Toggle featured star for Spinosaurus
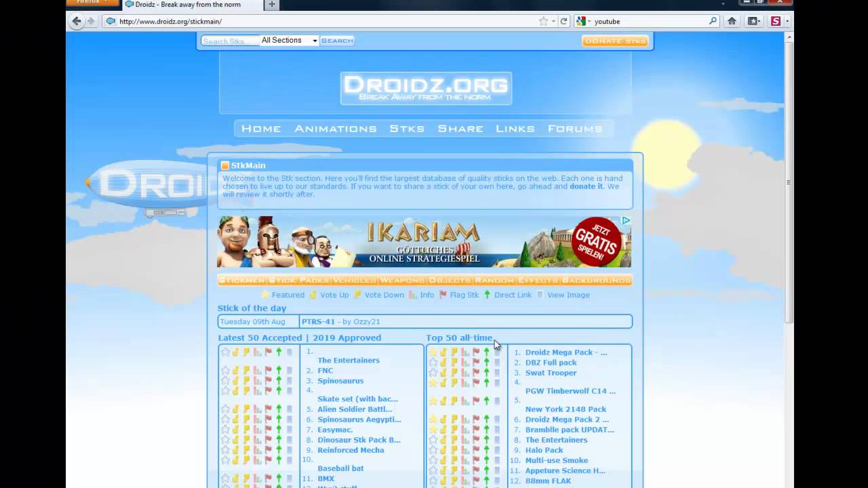868x488 pixels. (225, 380)
